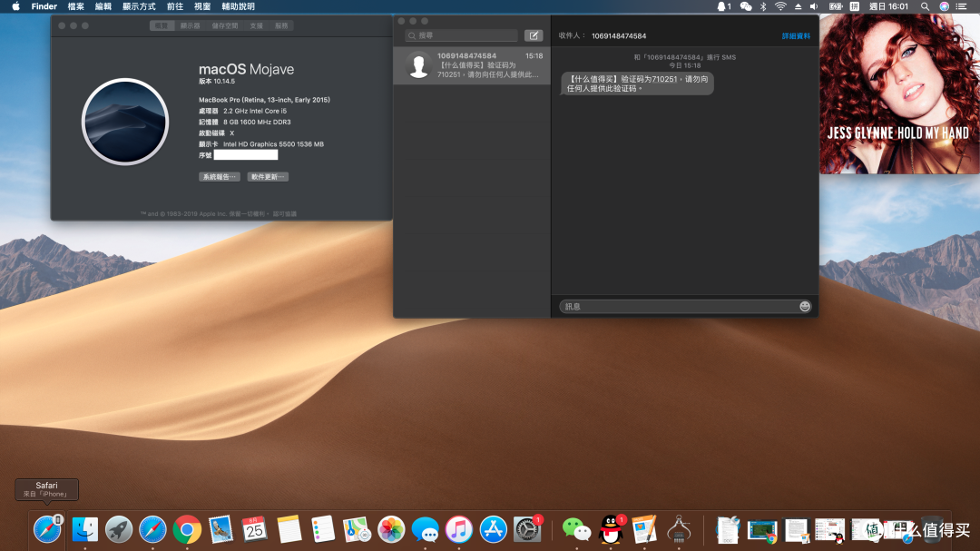Open Google Chrome from the Dock
The width and height of the screenshot is (980, 551).
187,530
